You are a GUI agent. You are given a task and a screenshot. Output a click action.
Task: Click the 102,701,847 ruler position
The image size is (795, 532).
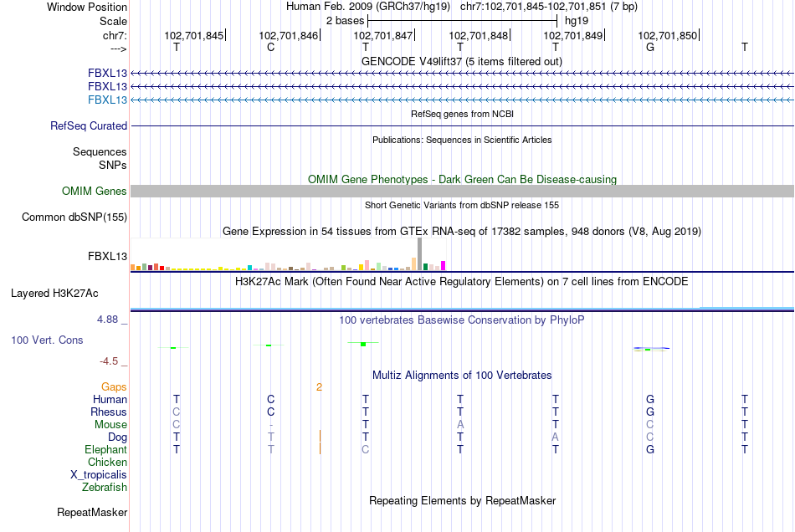(382, 35)
